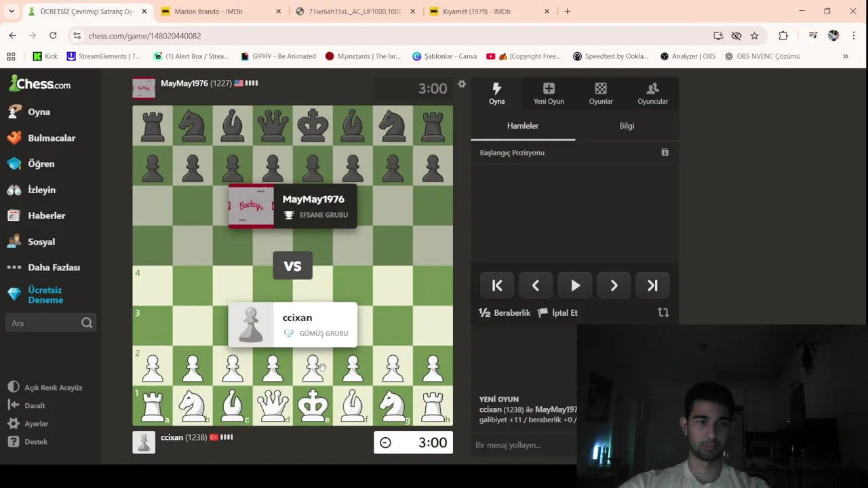
Task: Open the İzleyin watch section
Action: tap(41, 190)
